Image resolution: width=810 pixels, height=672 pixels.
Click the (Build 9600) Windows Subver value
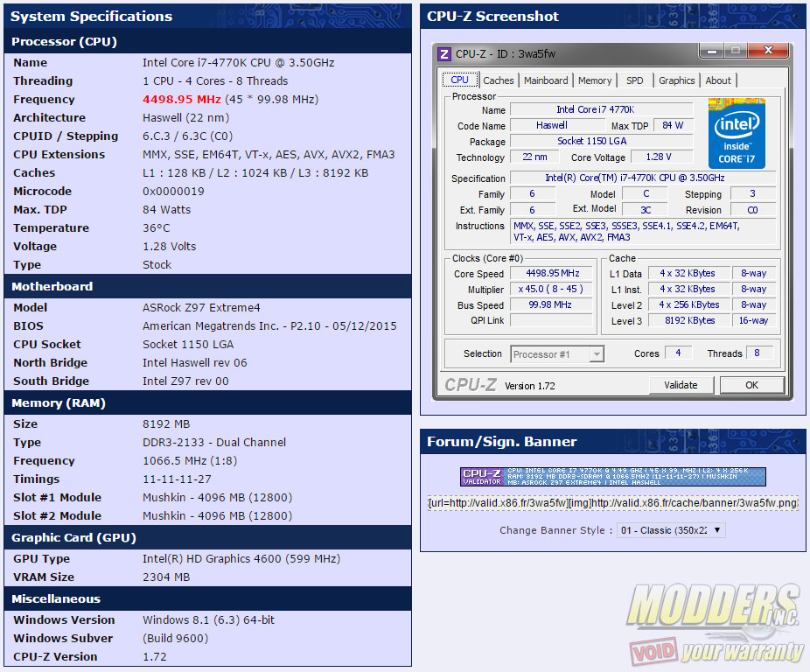(x=176, y=639)
